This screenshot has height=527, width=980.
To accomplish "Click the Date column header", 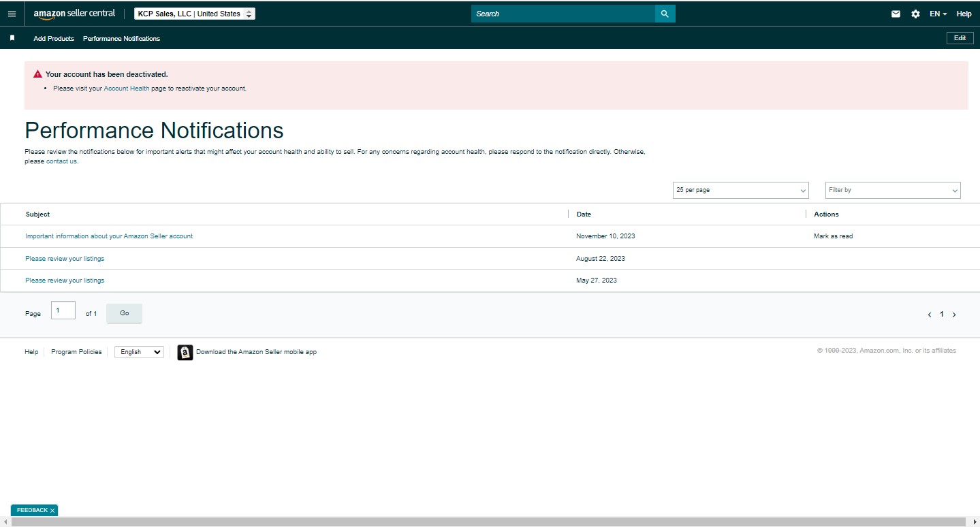I will coord(584,214).
